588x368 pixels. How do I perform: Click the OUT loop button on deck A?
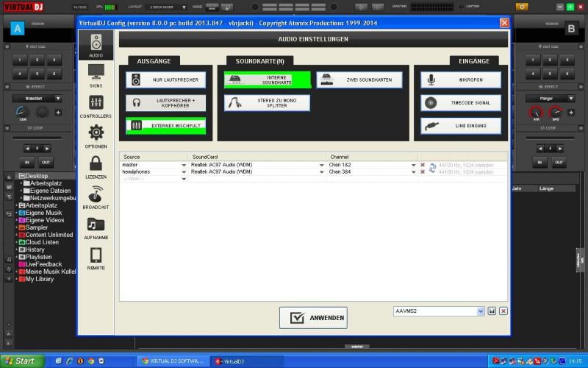[x=46, y=163]
